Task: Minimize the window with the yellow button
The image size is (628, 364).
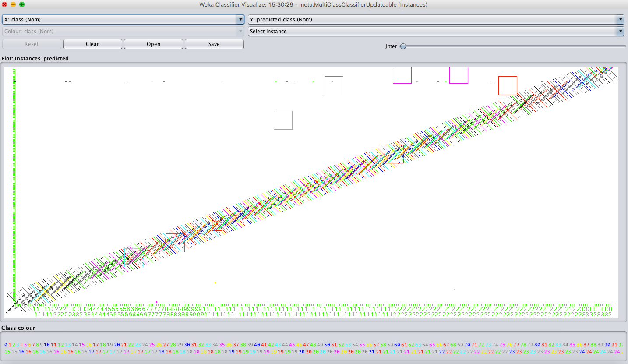Action: pyautogui.click(x=13, y=4)
